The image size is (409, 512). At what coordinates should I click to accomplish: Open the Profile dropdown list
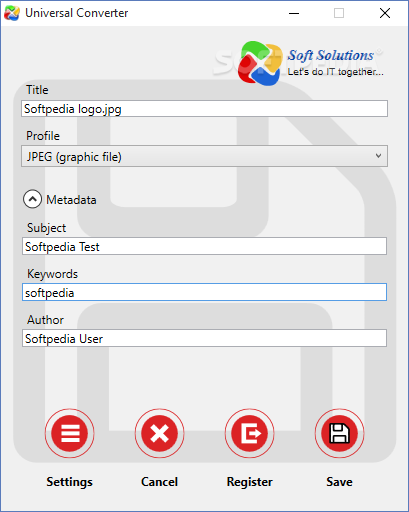coord(204,156)
